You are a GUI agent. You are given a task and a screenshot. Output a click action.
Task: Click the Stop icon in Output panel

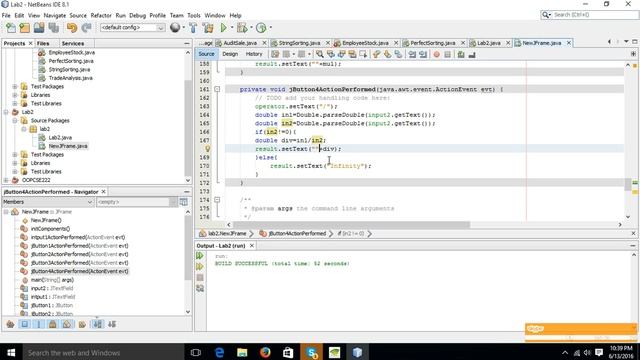pyautogui.click(x=200, y=278)
